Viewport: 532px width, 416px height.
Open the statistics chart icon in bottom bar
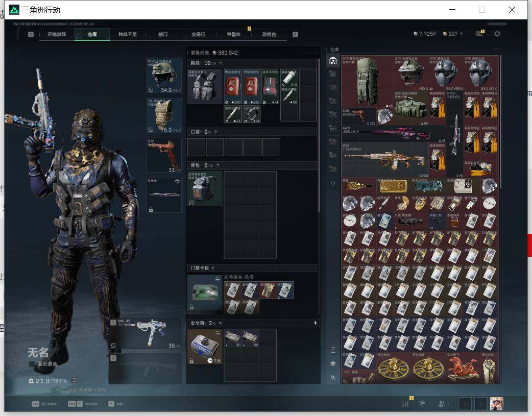pyautogui.click(x=405, y=403)
